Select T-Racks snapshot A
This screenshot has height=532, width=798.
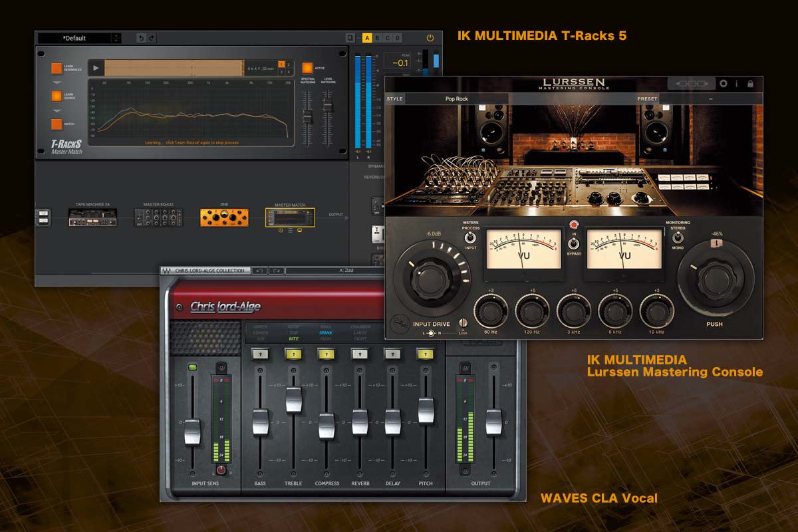coord(367,38)
